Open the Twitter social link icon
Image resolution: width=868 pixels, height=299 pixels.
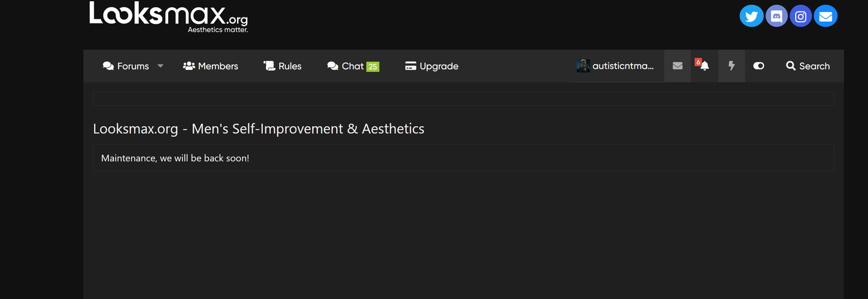(x=751, y=16)
